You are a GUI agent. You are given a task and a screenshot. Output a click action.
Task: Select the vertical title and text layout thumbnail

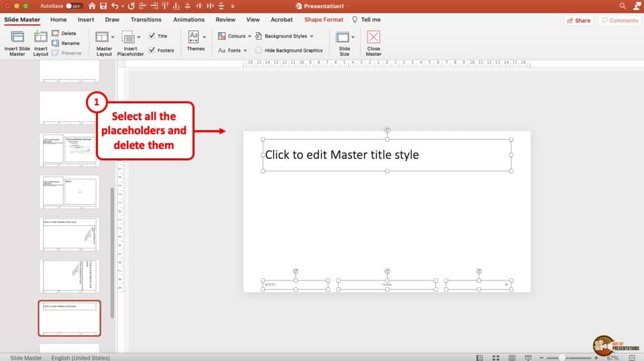click(69, 276)
